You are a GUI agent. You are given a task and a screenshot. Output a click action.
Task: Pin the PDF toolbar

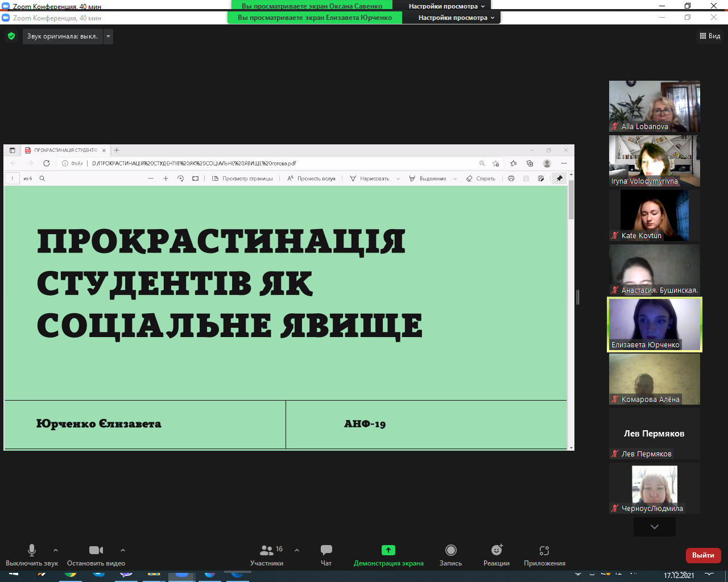tap(560, 178)
